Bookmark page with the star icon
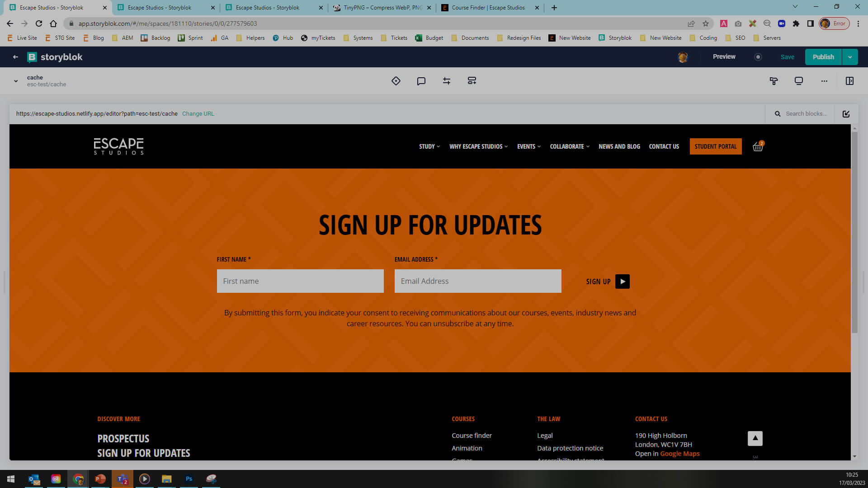 tap(706, 23)
